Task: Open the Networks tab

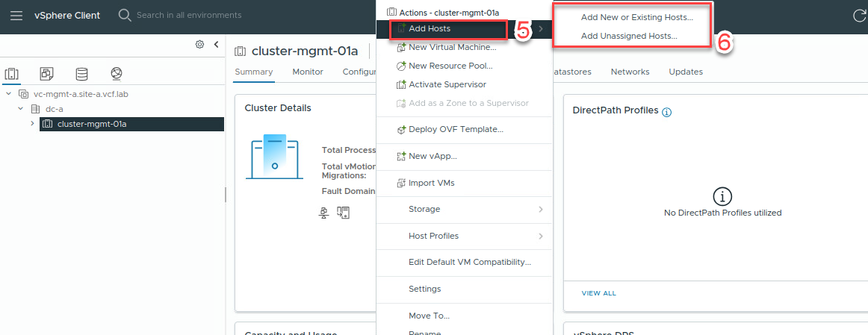Action: pyautogui.click(x=630, y=72)
